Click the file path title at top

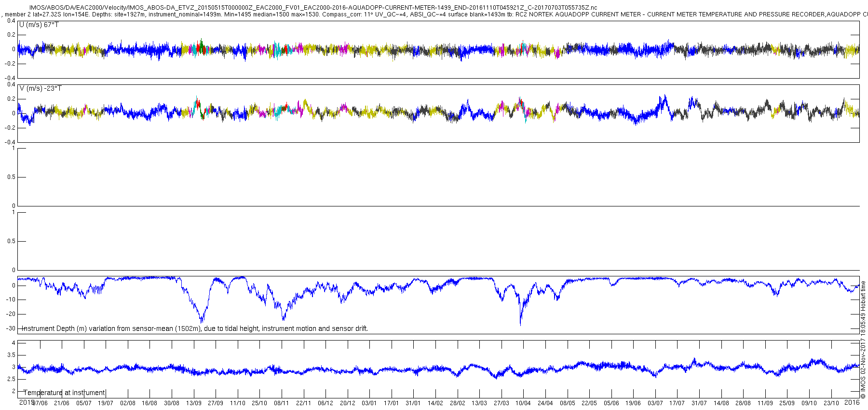pos(313,8)
